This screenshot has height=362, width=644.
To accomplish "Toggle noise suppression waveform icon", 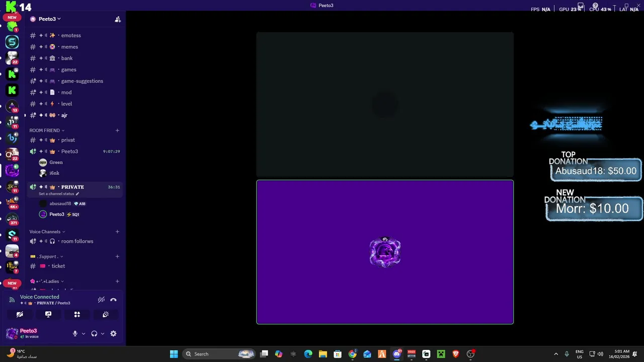I will [101, 300].
